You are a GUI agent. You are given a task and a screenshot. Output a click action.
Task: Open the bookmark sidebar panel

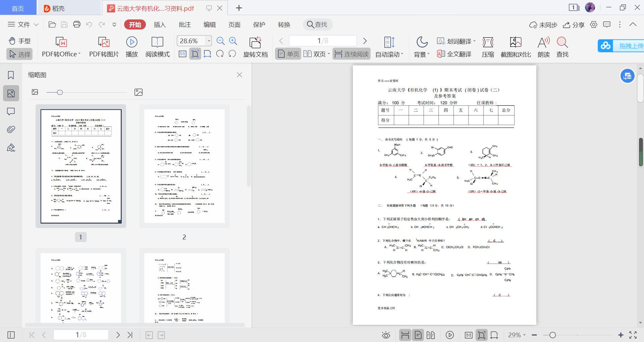pyautogui.click(x=11, y=75)
